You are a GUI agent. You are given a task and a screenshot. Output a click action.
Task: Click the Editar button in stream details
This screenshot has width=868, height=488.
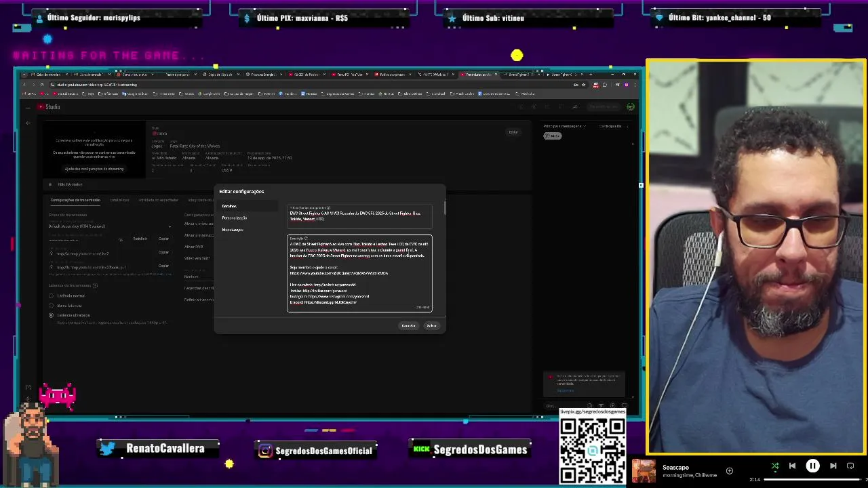point(513,132)
